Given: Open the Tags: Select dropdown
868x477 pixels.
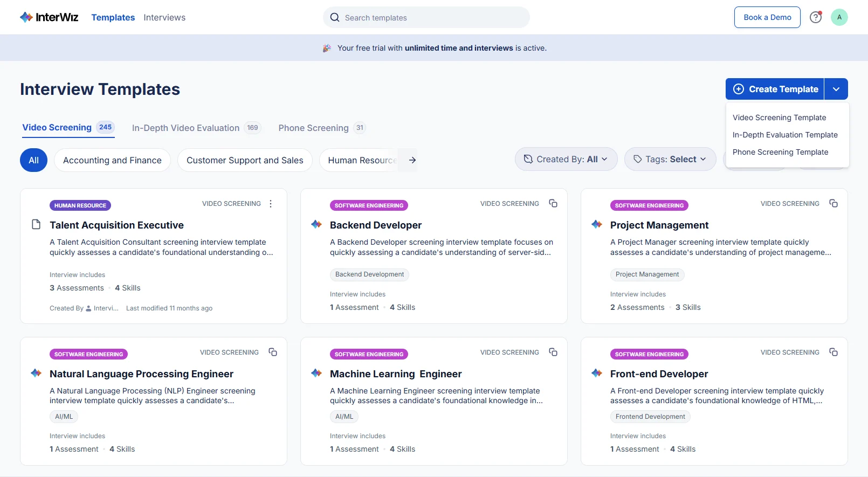Looking at the screenshot, I should pyautogui.click(x=670, y=159).
